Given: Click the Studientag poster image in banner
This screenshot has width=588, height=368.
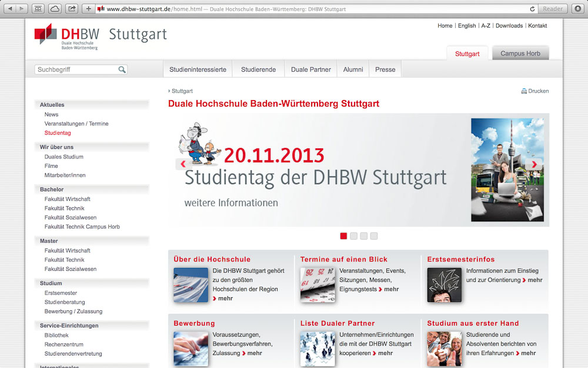Looking at the screenshot, I should tap(507, 170).
